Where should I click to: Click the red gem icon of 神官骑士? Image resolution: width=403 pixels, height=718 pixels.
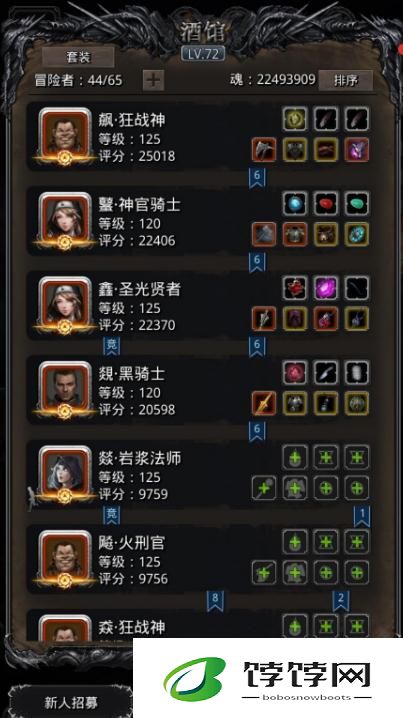tap(326, 203)
